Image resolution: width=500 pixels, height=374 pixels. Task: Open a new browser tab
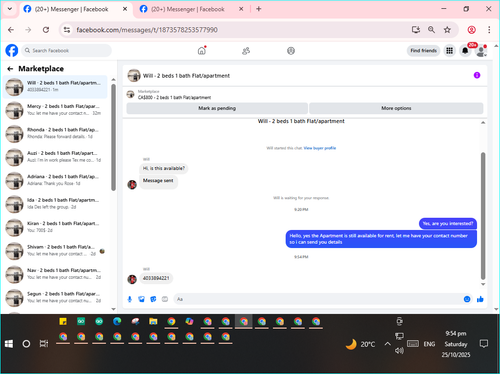[x=259, y=9]
